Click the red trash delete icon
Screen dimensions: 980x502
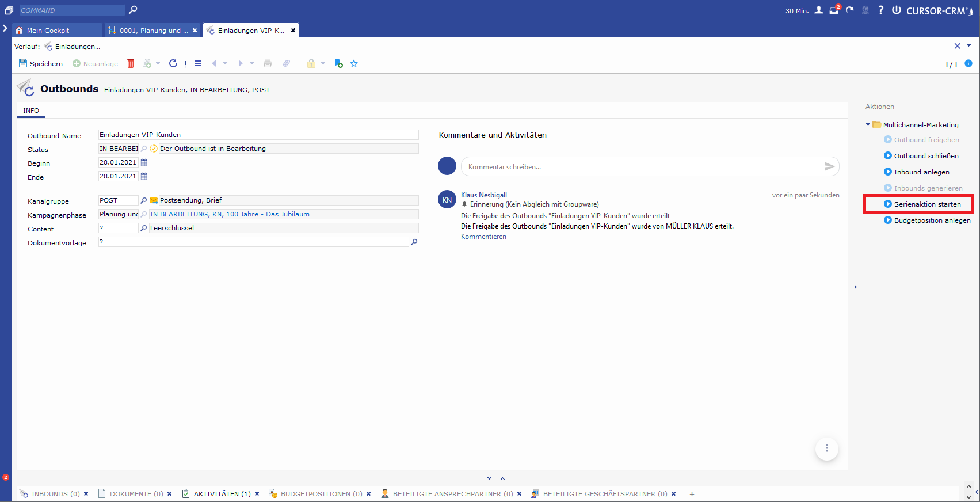(x=131, y=63)
